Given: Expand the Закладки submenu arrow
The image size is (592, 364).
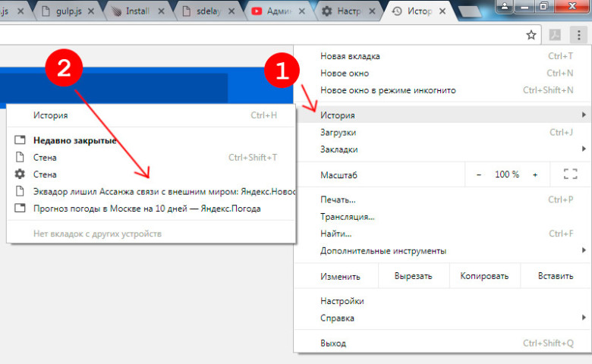Looking at the screenshot, I should click(584, 149).
